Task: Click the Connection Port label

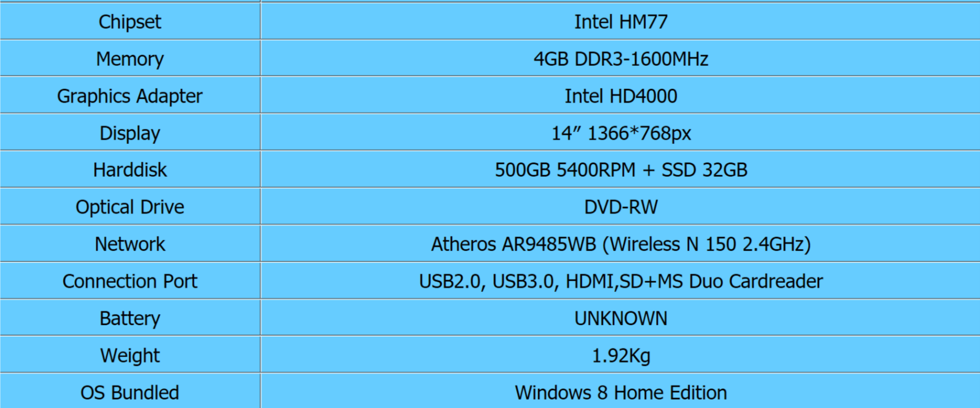Action: click(x=130, y=281)
